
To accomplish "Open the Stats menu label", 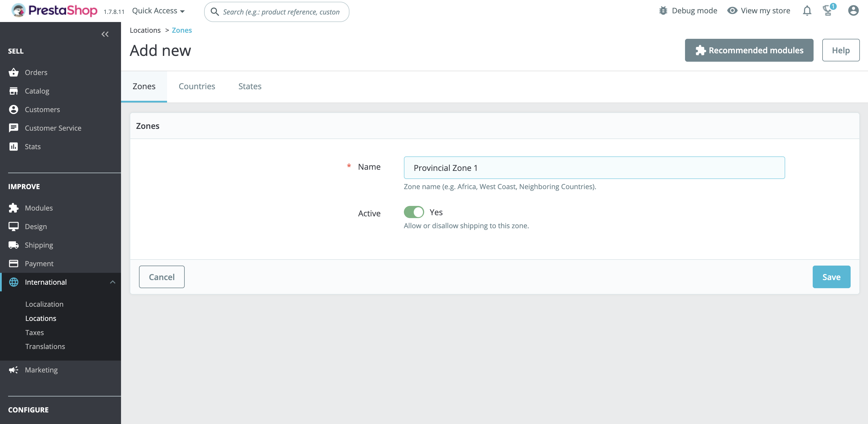I will [x=33, y=146].
